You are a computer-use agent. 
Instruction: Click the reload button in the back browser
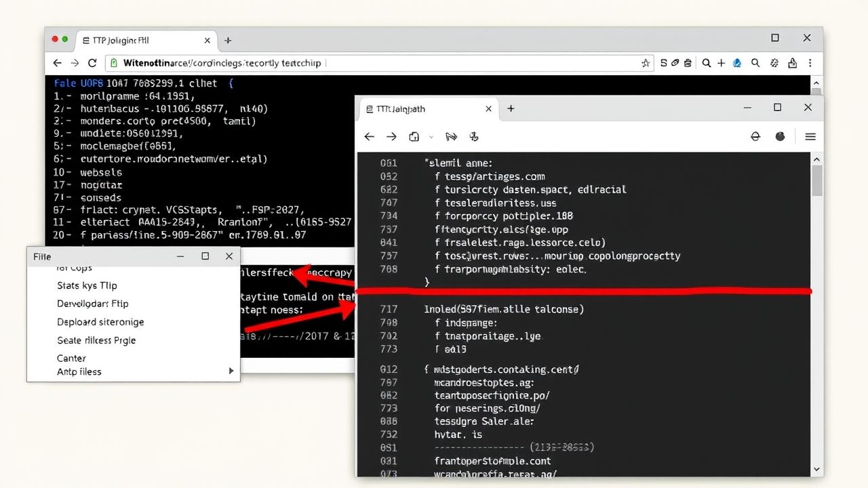92,63
